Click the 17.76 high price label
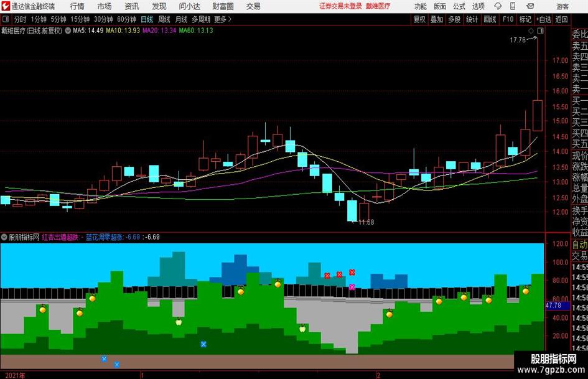Screen dimensions: 588x379 (x=518, y=40)
